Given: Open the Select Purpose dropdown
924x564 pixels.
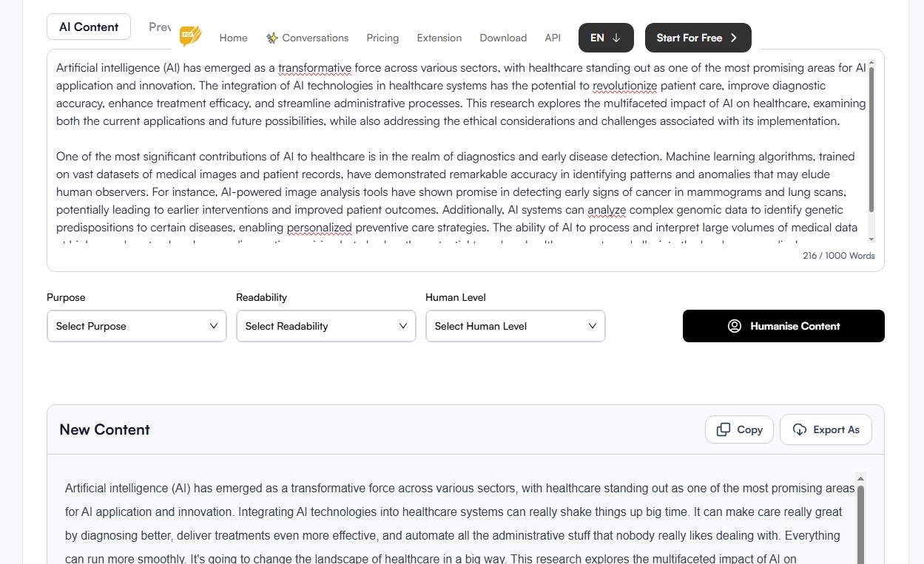Looking at the screenshot, I should point(137,326).
